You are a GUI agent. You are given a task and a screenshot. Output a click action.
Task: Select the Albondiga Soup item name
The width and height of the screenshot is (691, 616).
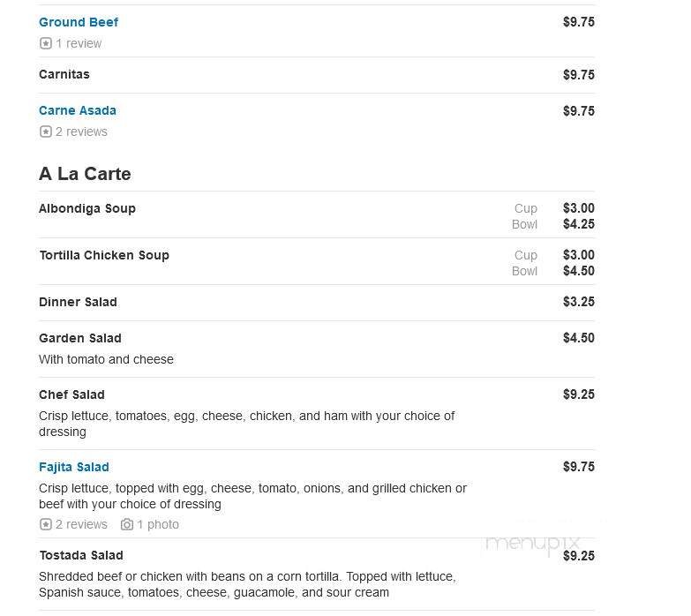click(87, 208)
